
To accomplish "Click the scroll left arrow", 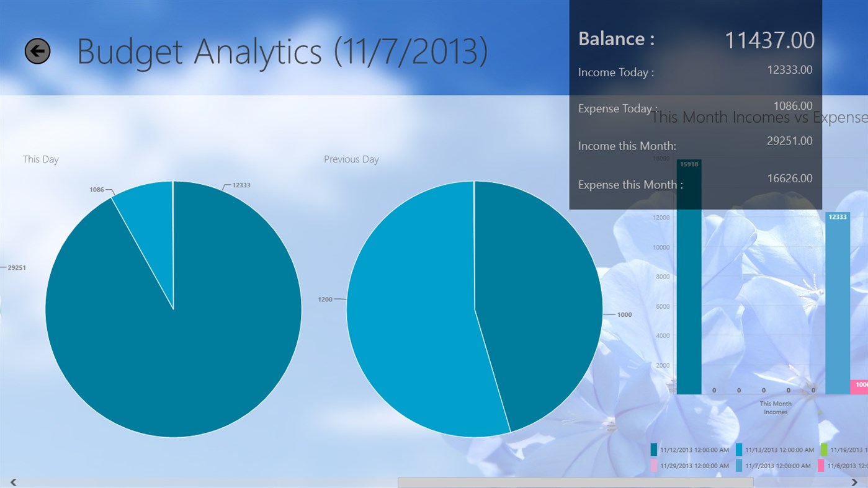I will pos(12,482).
